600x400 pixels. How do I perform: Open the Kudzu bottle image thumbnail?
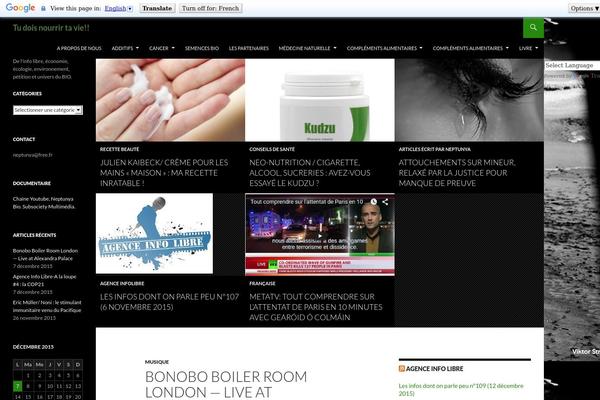320,100
